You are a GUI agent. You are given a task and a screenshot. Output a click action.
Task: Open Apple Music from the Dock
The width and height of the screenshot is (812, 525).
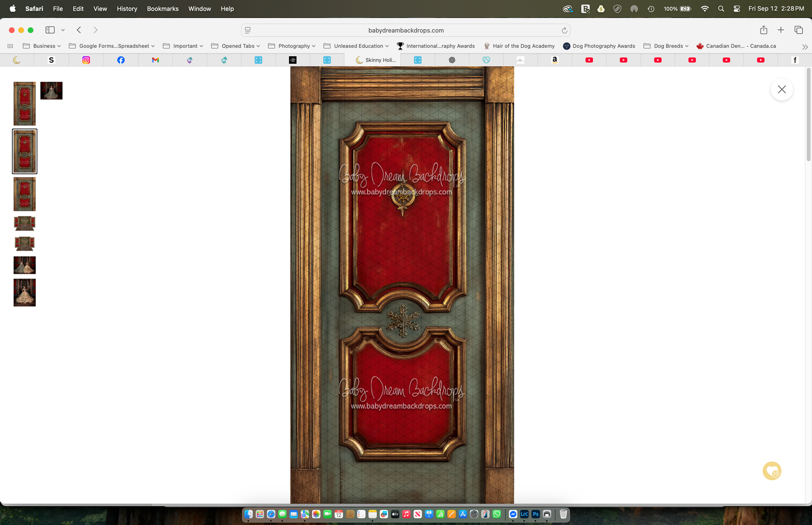[x=406, y=514]
